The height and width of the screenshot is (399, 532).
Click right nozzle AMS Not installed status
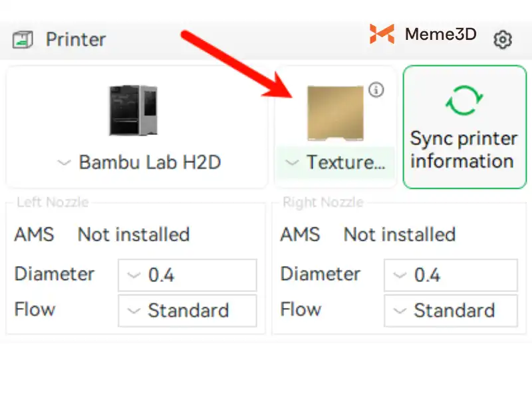[399, 235]
